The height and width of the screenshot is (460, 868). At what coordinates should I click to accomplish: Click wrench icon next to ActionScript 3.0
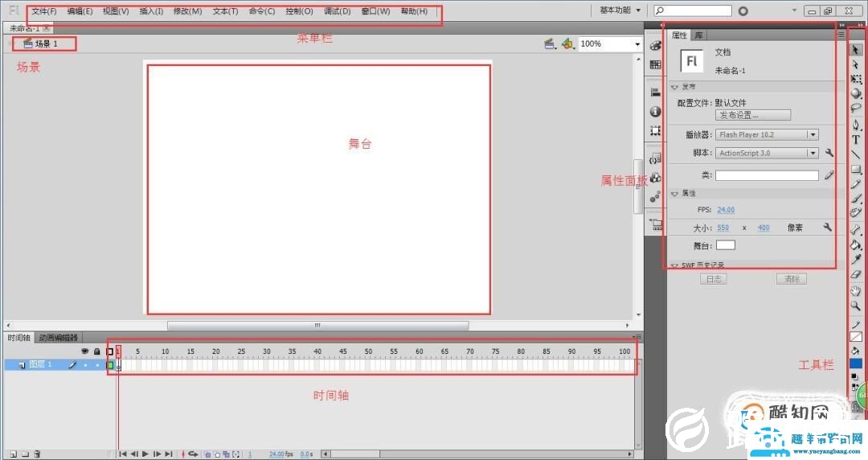pyautogui.click(x=829, y=153)
